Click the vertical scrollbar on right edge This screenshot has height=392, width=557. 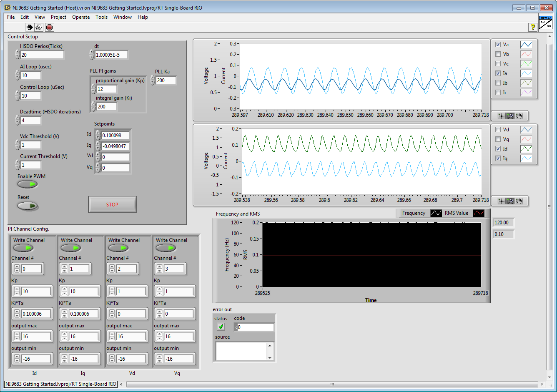[x=549, y=206]
